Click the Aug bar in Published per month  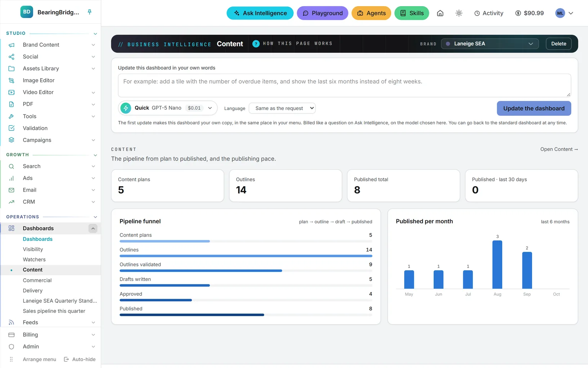[497, 264]
